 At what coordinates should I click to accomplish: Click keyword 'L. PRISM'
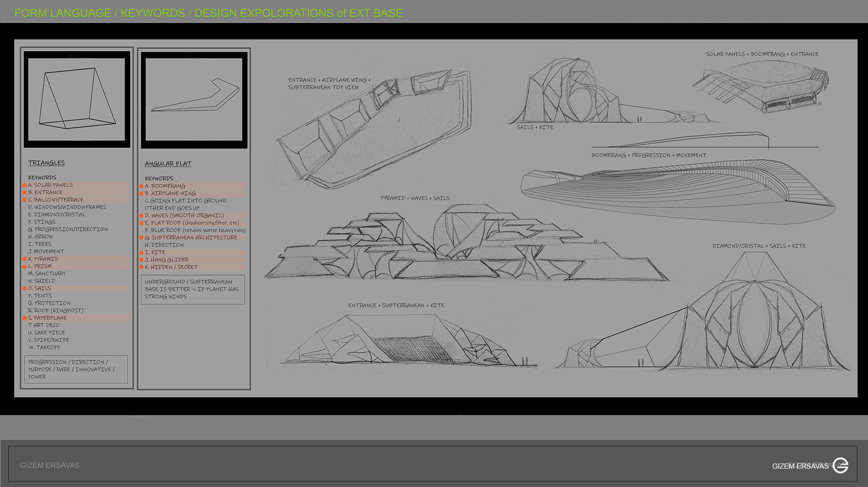click(39, 266)
